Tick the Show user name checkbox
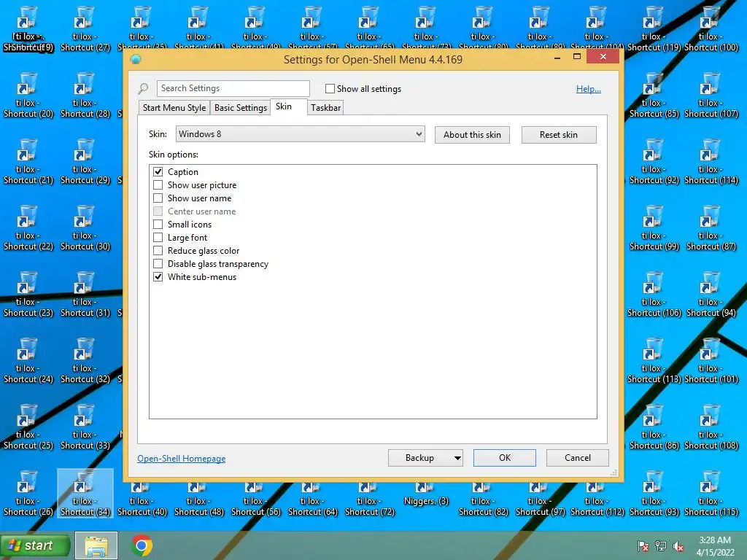 (x=158, y=198)
